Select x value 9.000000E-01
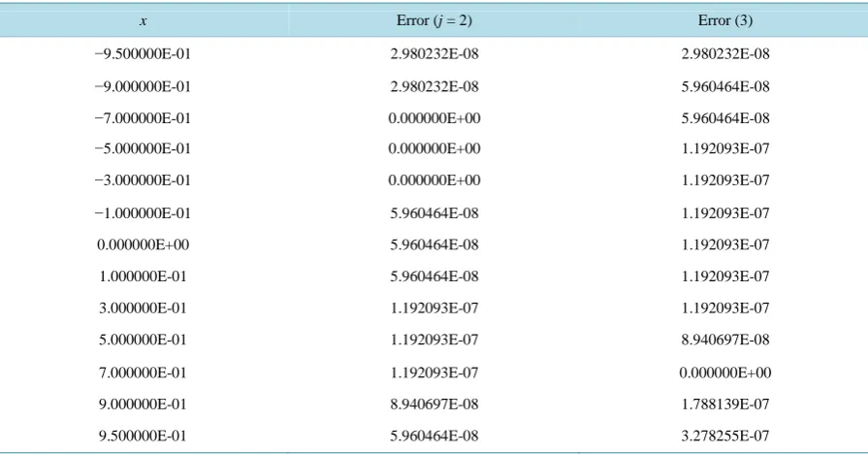This screenshot has width=868, height=454. click(143, 405)
